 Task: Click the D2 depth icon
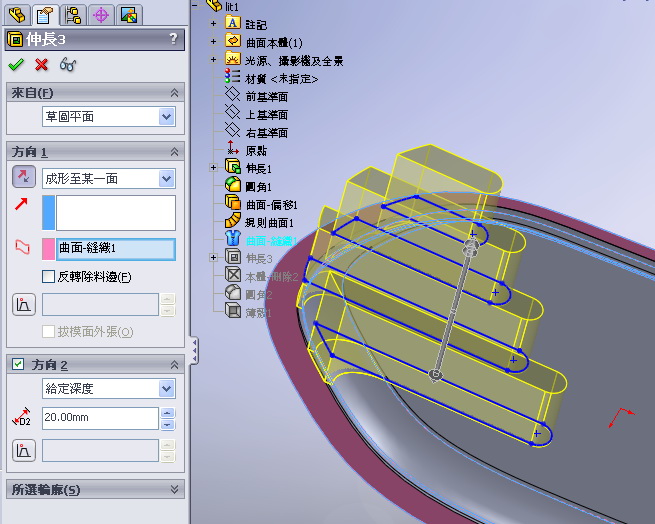pos(22,417)
